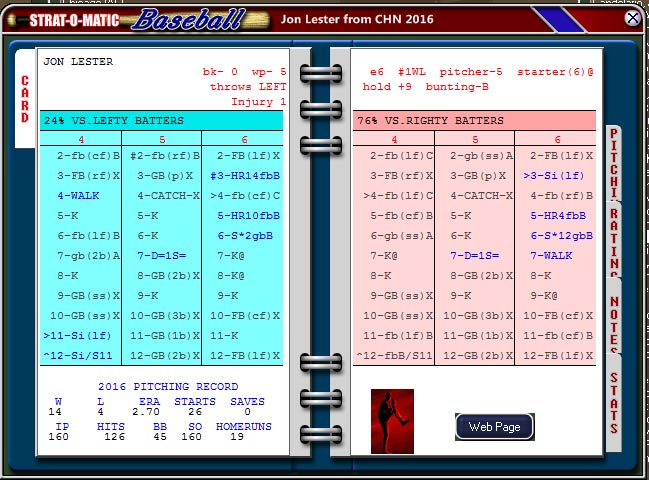Image resolution: width=649 pixels, height=480 pixels.
Task: Close the Jon Lester card window
Action: 633,18
